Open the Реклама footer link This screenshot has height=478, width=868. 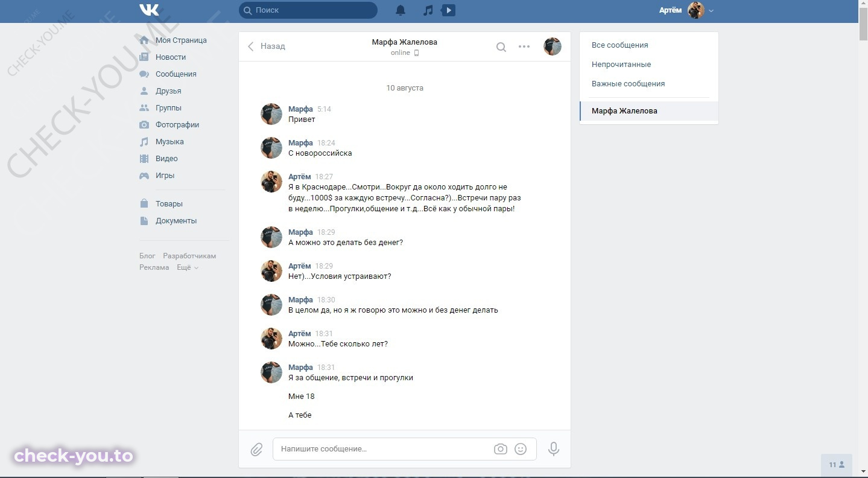pos(154,267)
